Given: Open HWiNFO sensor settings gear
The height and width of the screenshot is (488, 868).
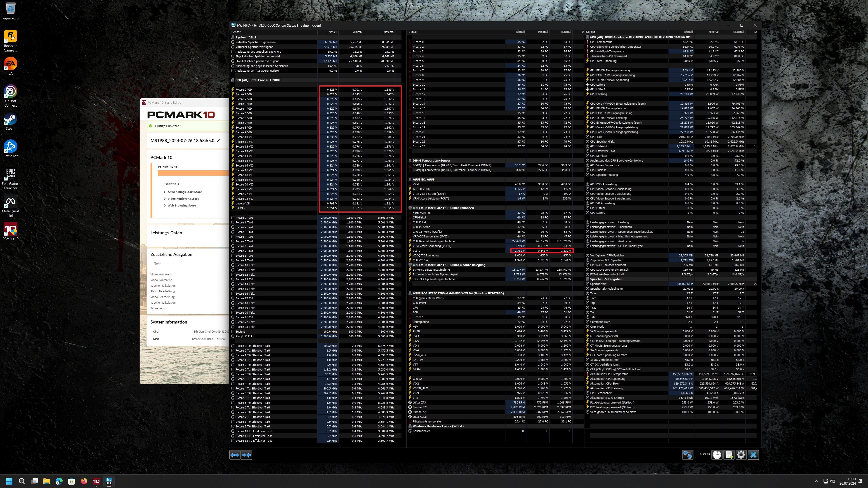Looking at the screenshot, I should point(741,455).
